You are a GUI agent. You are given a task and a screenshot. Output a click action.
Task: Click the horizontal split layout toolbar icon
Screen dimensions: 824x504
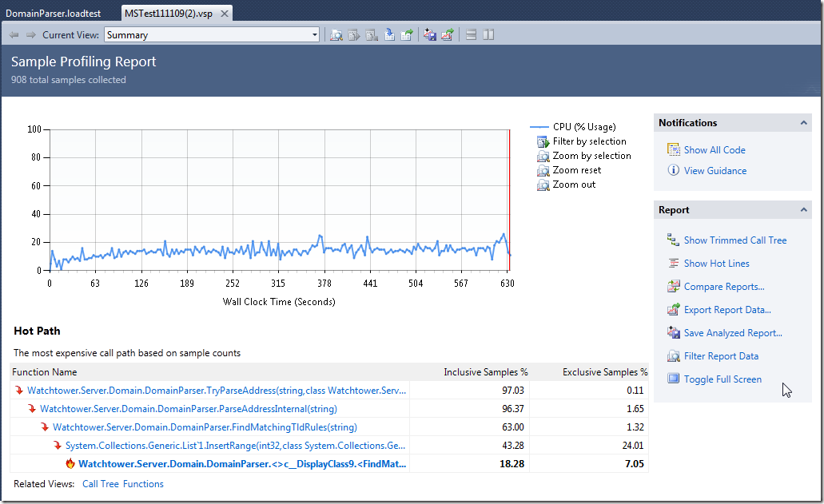[x=472, y=35]
